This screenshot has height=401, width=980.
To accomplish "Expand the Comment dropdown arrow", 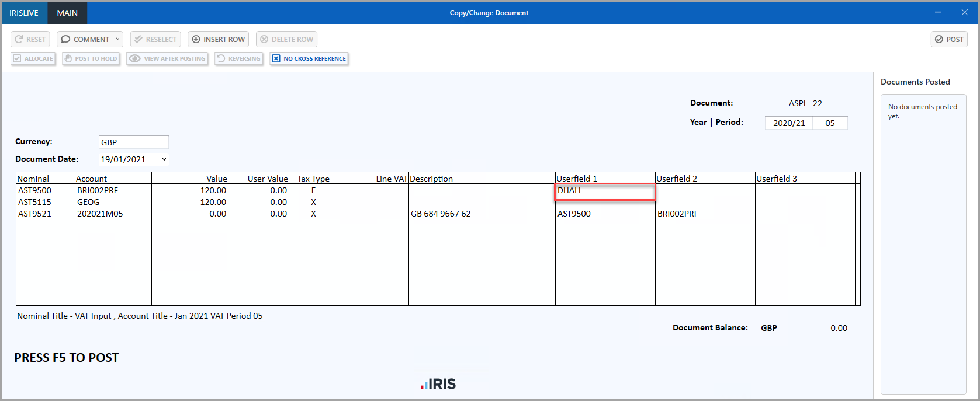I will click(117, 39).
